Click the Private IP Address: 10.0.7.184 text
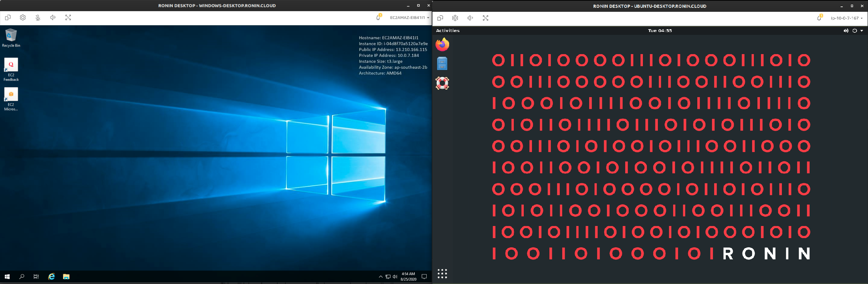 point(389,56)
